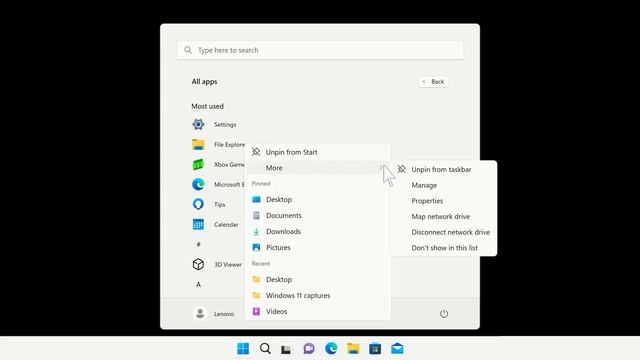Click the Back button in All apps
This screenshot has width=640, height=360.
click(x=433, y=82)
